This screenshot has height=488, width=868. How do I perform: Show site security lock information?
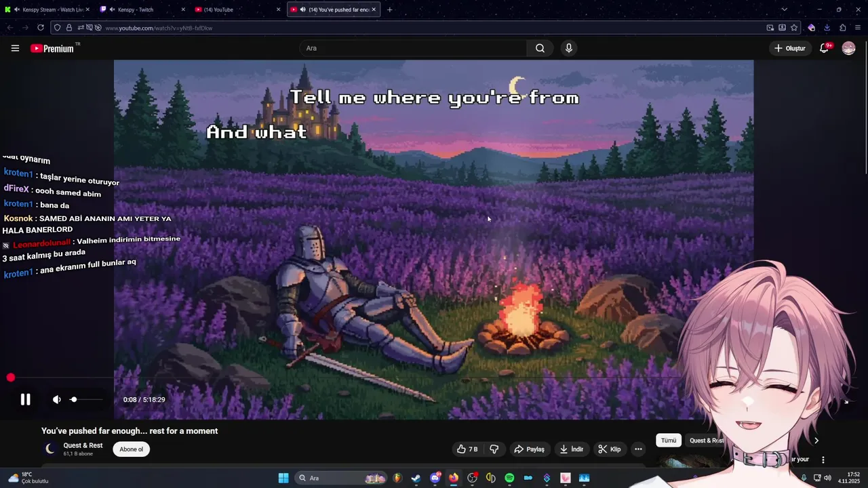coord(68,28)
